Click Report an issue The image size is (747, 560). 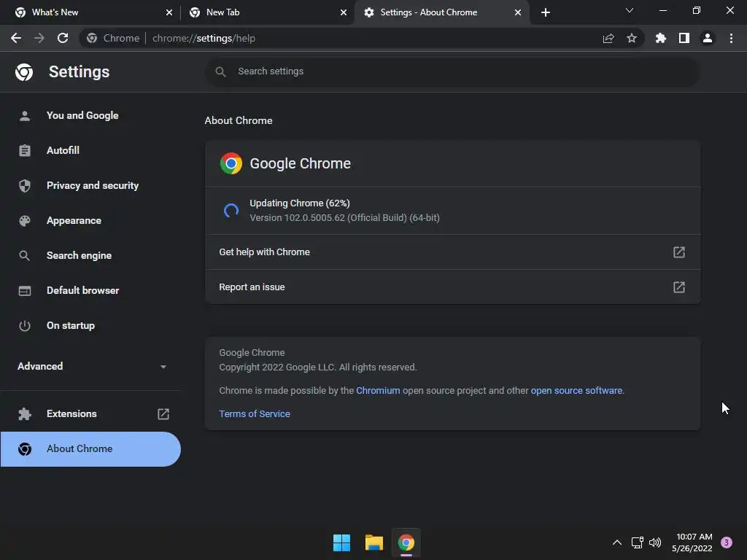point(452,287)
